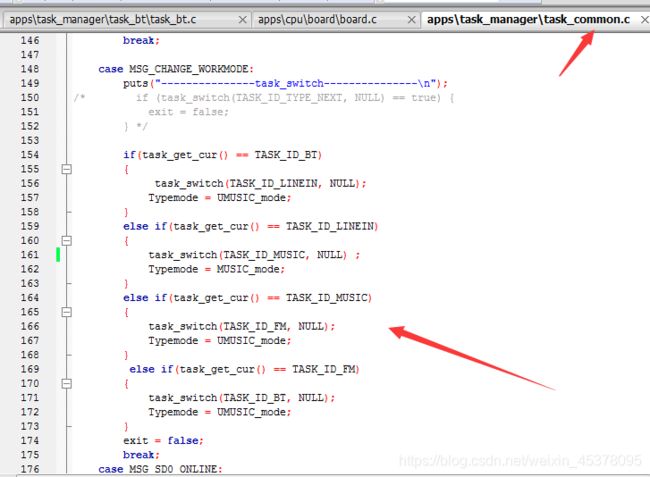Viewport: 650px width, 477px height.
Task: Open the apps\cpu\board\board.c tab
Action: pyautogui.click(x=332, y=19)
